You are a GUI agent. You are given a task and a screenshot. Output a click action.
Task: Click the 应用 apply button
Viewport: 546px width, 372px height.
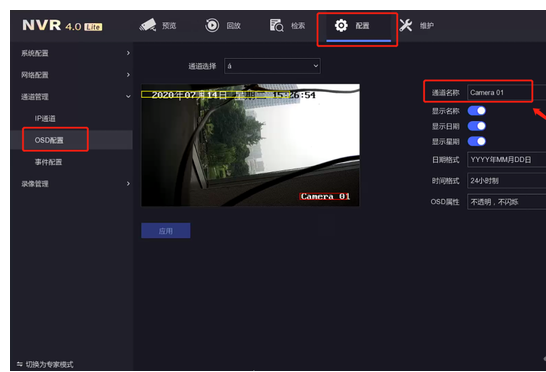166,231
